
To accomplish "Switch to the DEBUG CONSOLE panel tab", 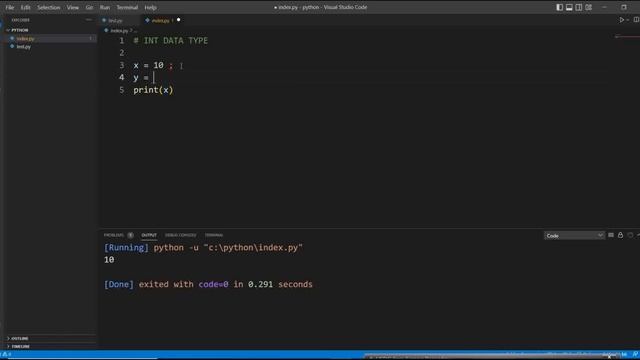I will 180,235.
